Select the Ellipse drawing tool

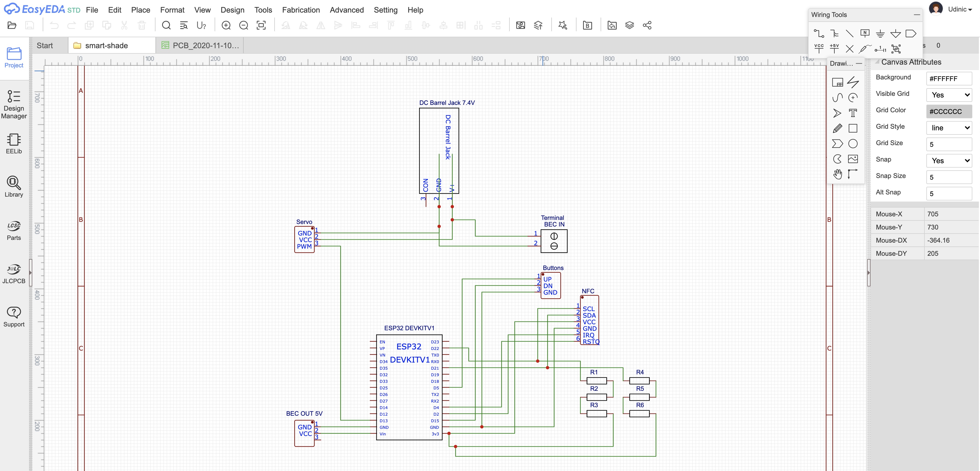coord(853,143)
